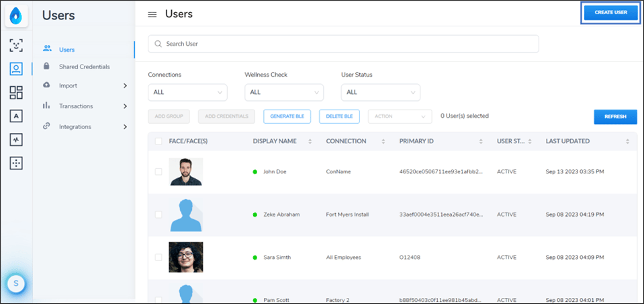Click the ConName connection cell
This screenshot has height=304, width=644.
(338, 172)
